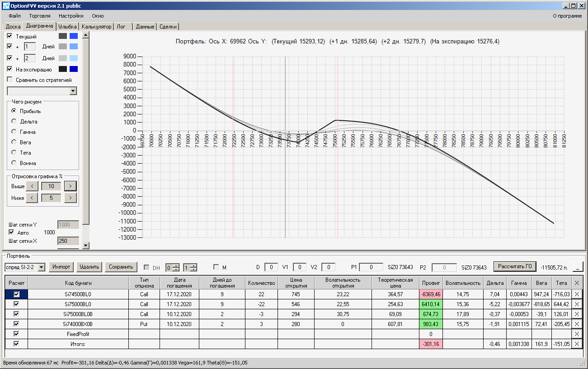Viewport: 588px width, 369px height.
Task: Toggle the +1 Дней line checkbox
Action: (x=9, y=46)
